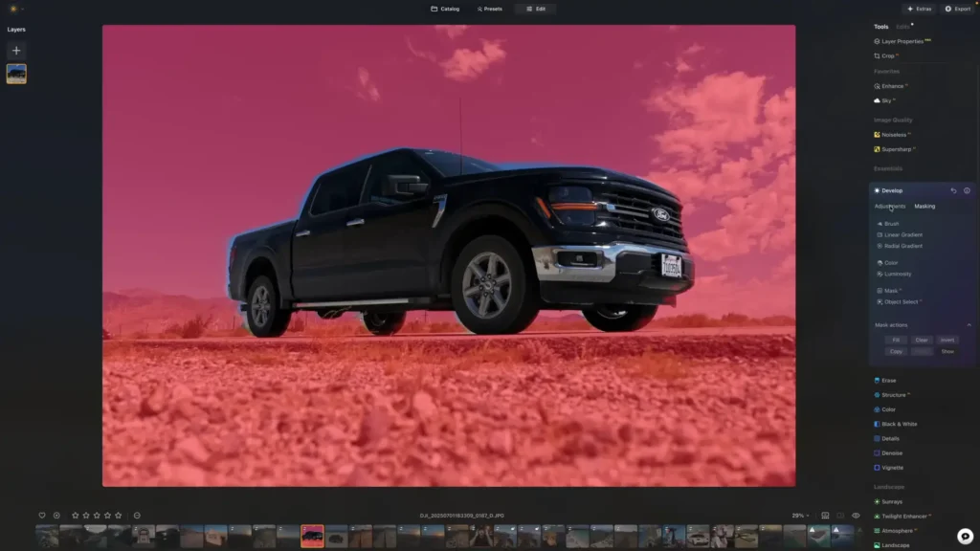The height and width of the screenshot is (551, 980).
Task: Toggle the reject flag on the current photo
Action: coord(137,515)
